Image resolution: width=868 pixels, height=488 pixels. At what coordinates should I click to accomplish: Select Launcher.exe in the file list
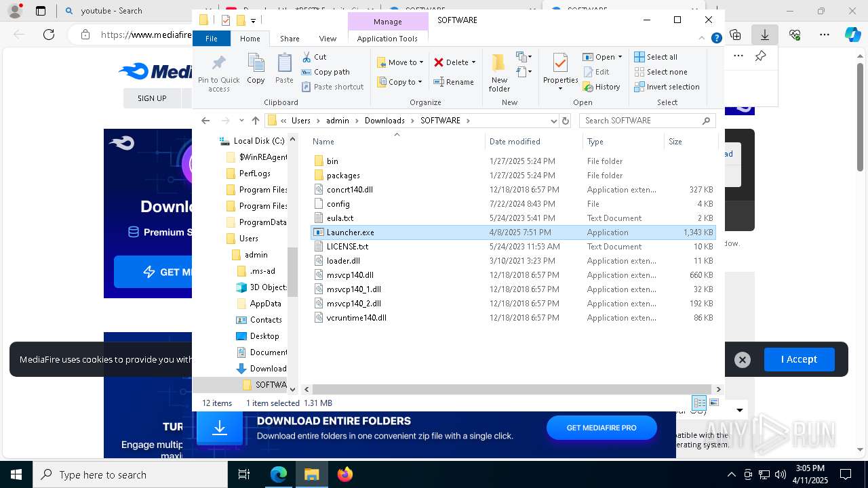[513, 232]
